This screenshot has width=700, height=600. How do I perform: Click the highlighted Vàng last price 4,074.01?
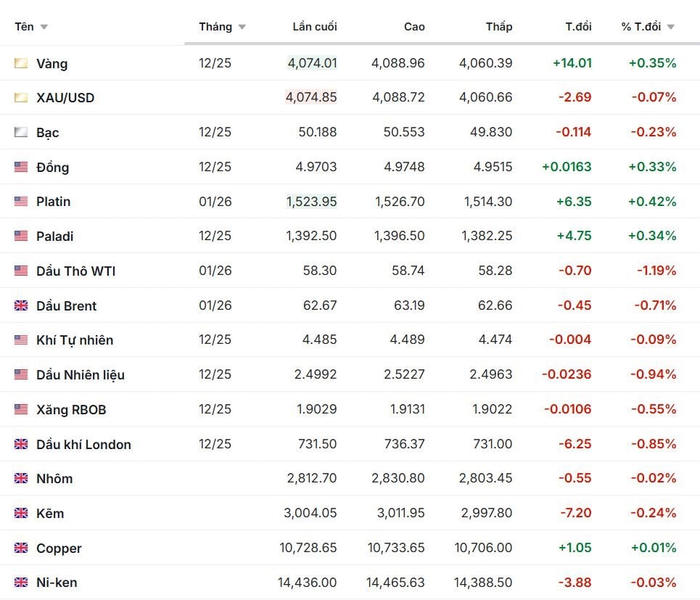[312, 63]
